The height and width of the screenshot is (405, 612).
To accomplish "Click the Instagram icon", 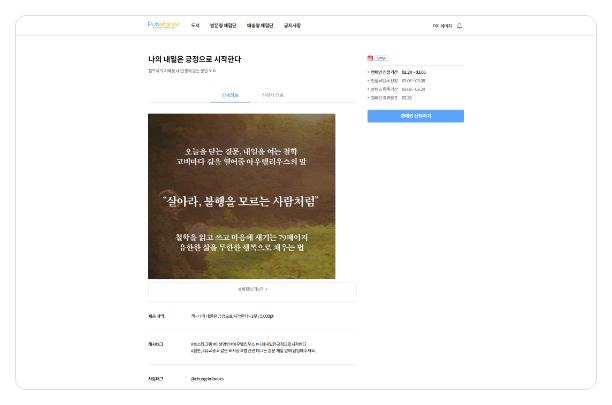I will 370,59.
